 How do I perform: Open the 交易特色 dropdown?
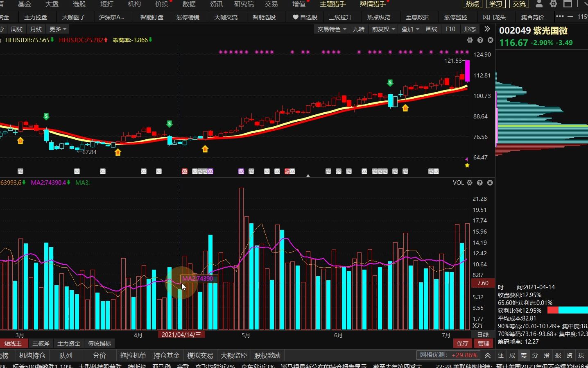pos(332,29)
